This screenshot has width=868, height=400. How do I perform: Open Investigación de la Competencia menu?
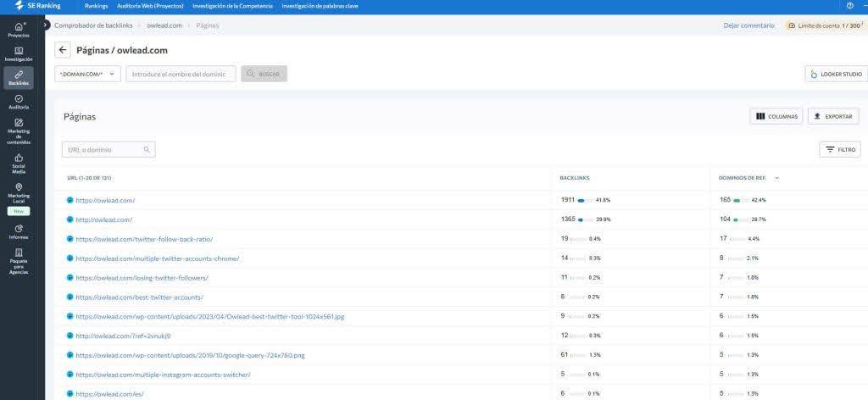[x=232, y=6]
